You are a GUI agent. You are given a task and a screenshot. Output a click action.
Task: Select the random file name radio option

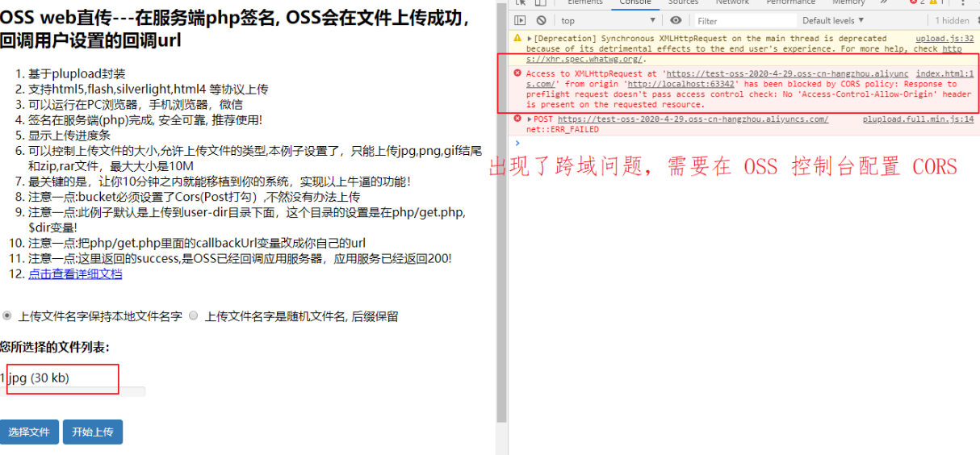click(x=193, y=315)
